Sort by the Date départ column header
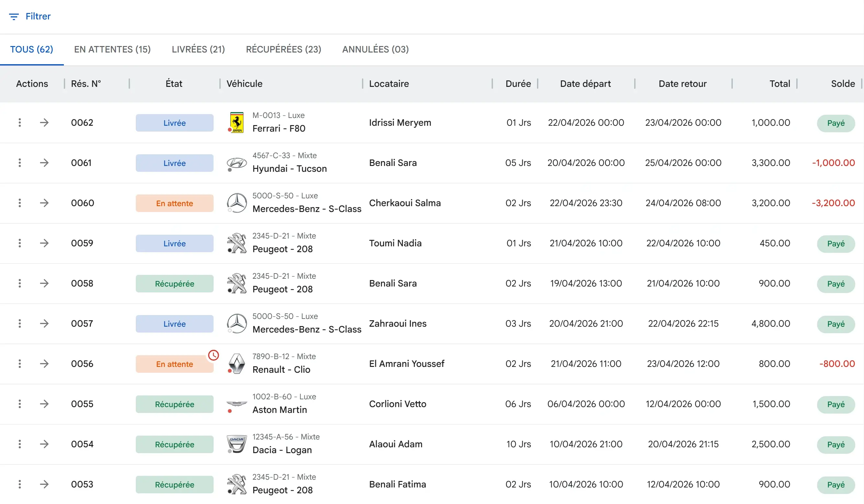The height and width of the screenshot is (504, 864). pyautogui.click(x=585, y=84)
